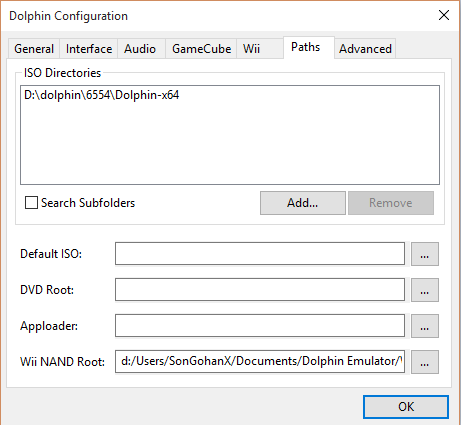Select the Paths tab
461x425 pixels.
pos(309,47)
